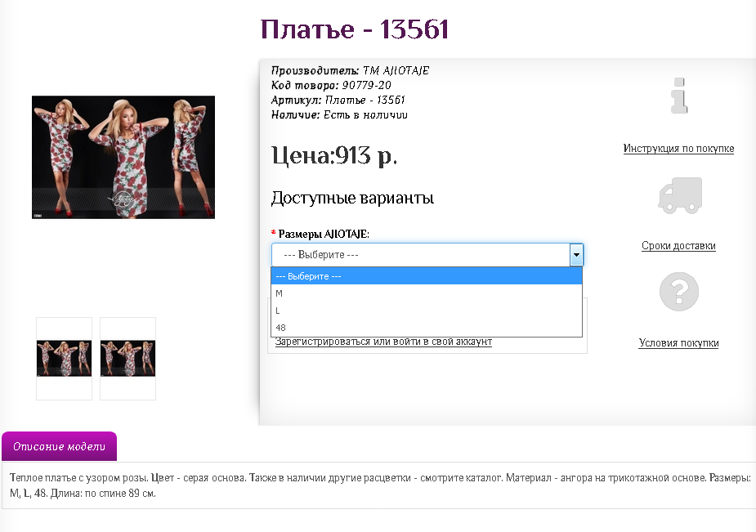
Task: Click the Платье - 13561 page title
Action: pyautogui.click(x=355, y=29)
